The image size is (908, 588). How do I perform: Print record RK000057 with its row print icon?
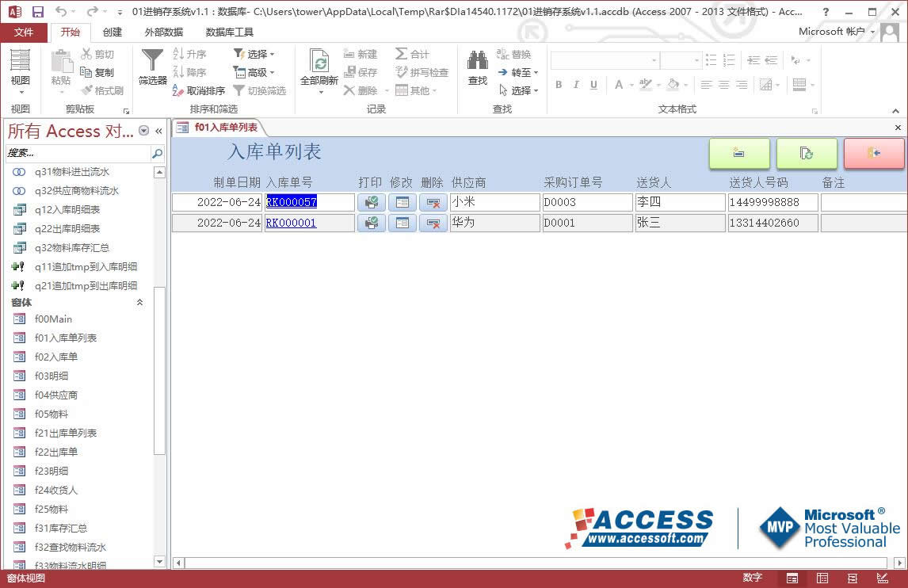[x=371, y=202]
